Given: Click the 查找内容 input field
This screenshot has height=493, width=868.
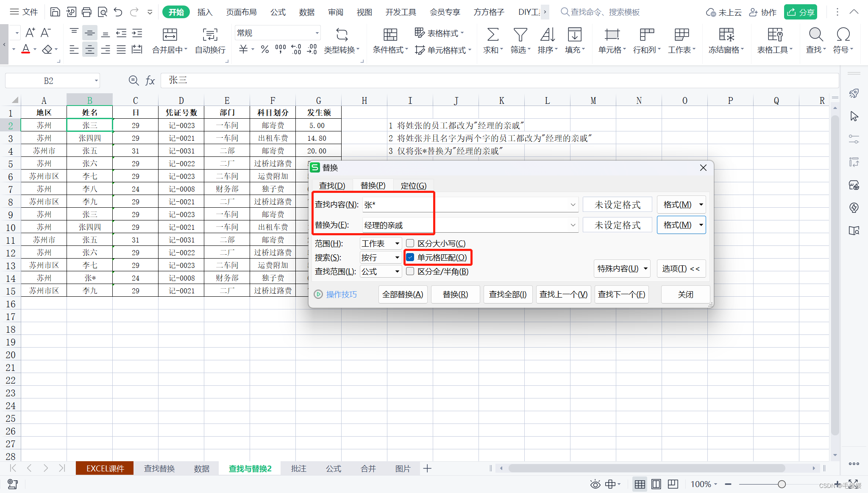Looking at the screenshot, I should pyautogui.click(x=466, y=205).
